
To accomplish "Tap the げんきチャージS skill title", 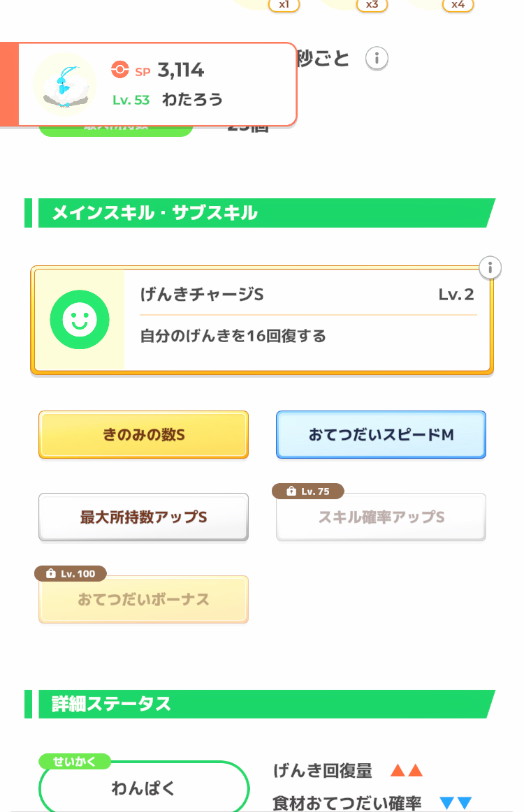I will point(202,295).
